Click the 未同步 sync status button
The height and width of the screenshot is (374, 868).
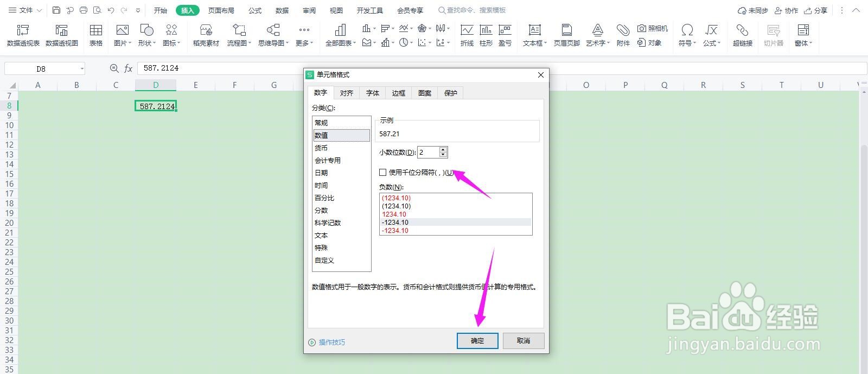click(x=753, y=10)
